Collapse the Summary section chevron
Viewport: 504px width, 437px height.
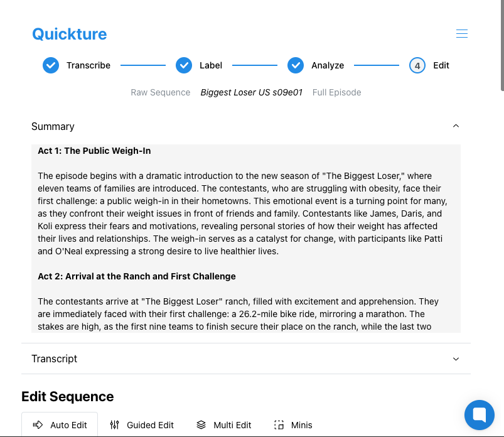click(x=456, y=126)
